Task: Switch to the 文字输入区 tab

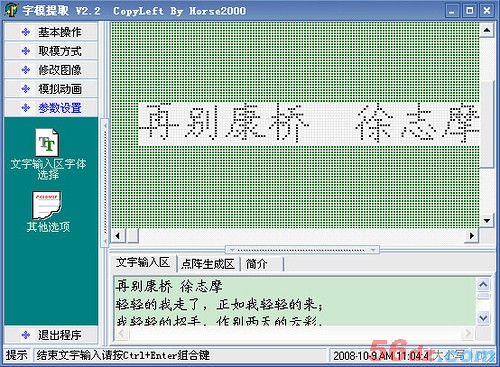Action: [x=143, y=263]
